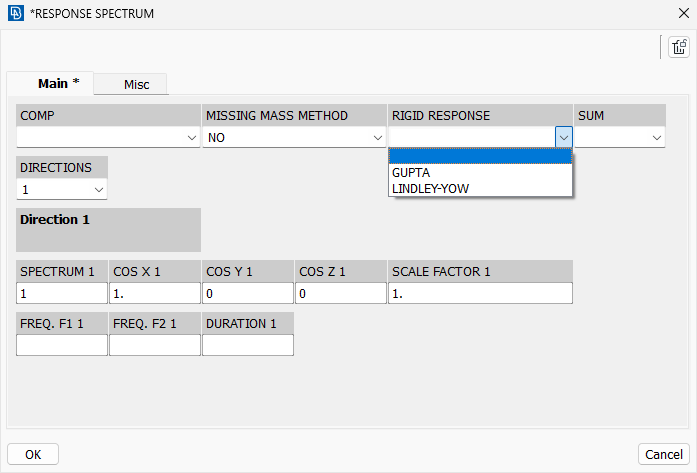Close the RESPONSE SPECTRUM window
Viewport: 697px width, 473px height.
684,13
